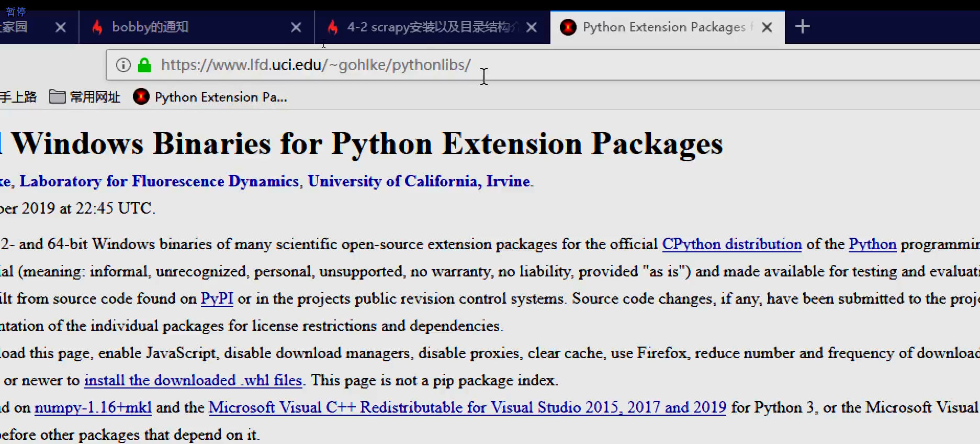
Task: Click the new tab plus icon
Action: [802, 27]
